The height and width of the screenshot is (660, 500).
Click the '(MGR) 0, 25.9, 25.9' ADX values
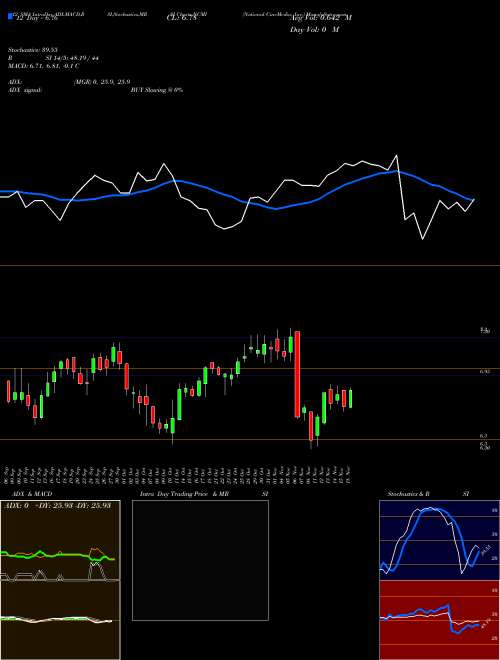tap(101, 82)
